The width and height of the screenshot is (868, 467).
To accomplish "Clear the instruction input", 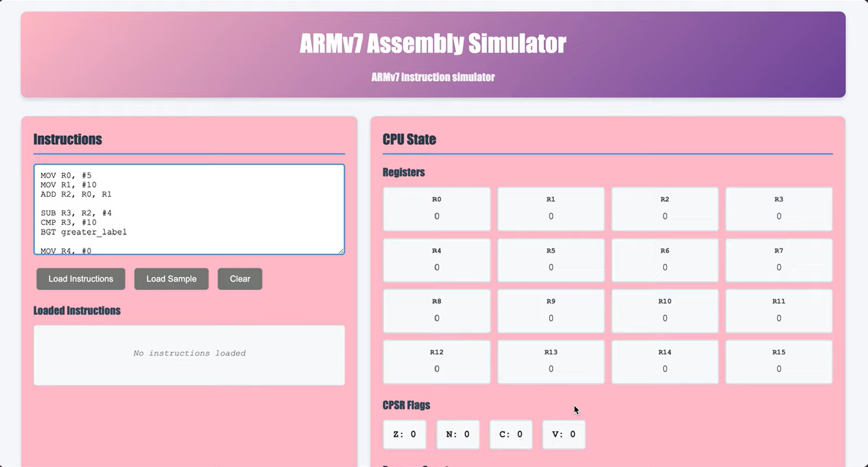I will (240, 279).
